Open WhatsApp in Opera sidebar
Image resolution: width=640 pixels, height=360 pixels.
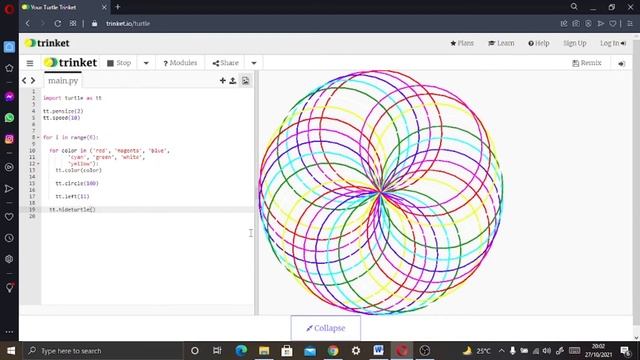(x=9, y=118)
